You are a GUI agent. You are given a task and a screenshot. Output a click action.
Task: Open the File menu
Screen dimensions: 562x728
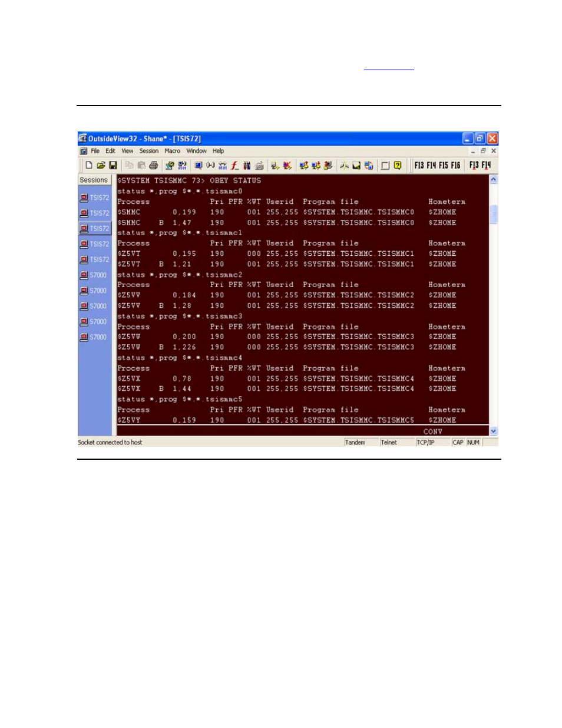(x=95, y=151)
